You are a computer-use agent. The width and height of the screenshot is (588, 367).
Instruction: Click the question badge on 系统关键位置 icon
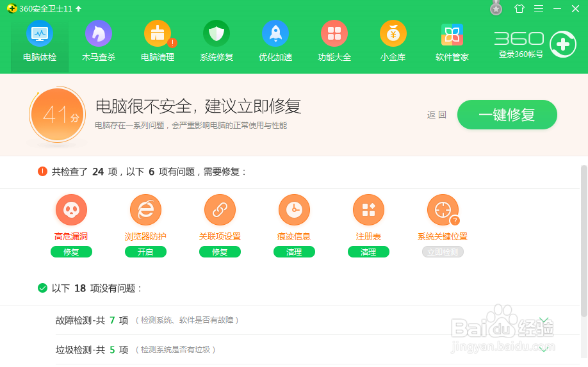(x=455, y=220)
